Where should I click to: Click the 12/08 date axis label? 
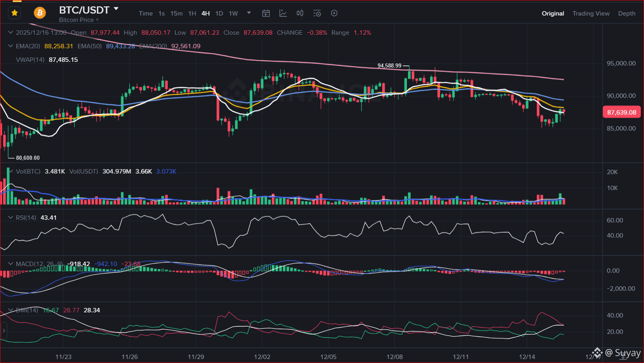click(x=395, y=357)
